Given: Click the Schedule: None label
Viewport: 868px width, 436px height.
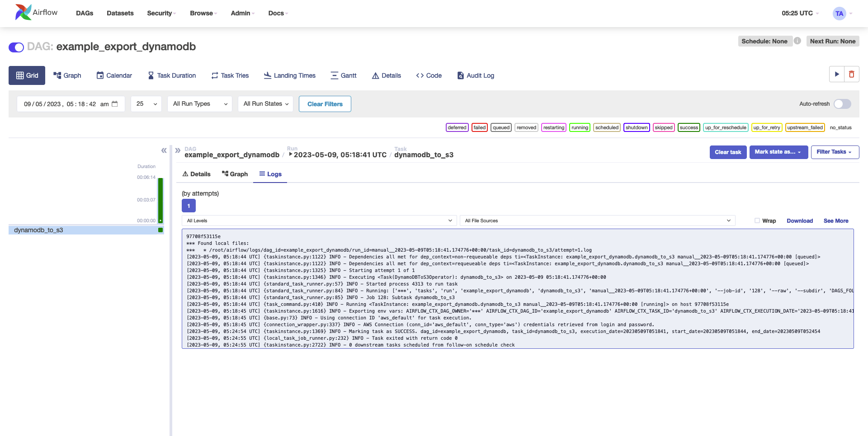Looking at the screenshot, I should (764, 41).
